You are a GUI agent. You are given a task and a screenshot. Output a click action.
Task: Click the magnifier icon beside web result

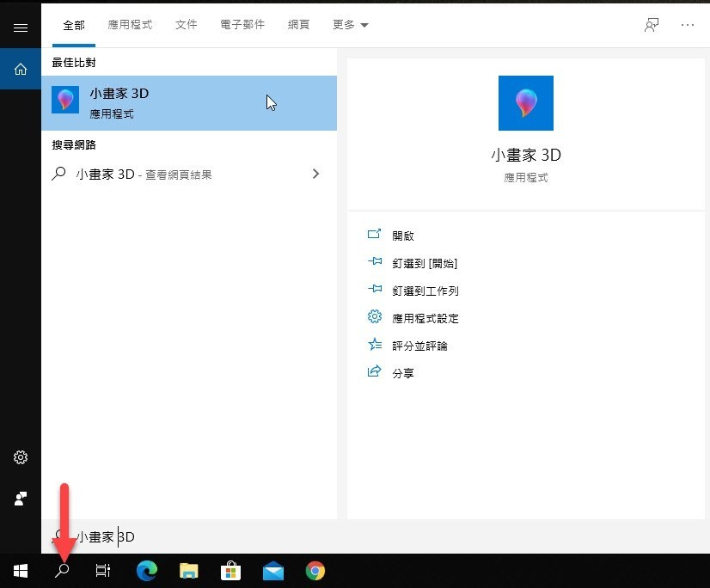click(58, 174)
